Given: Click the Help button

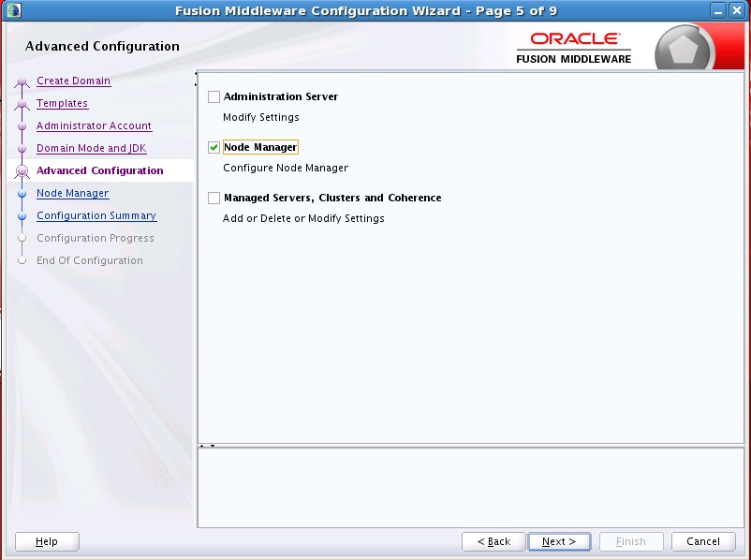Looking at the screenshot, I should point(47,542).
